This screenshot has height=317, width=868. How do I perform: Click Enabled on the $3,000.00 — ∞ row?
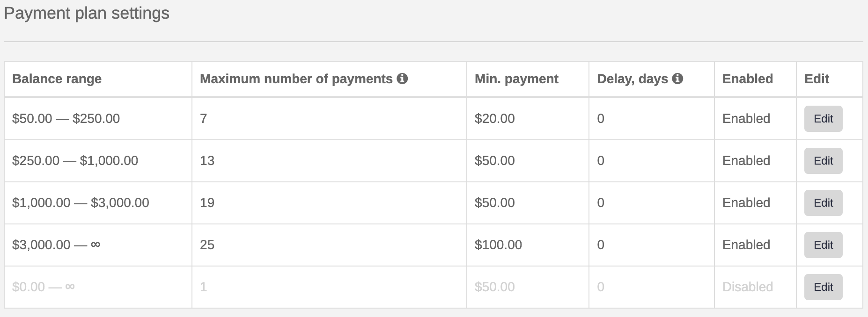coord(746,245)
